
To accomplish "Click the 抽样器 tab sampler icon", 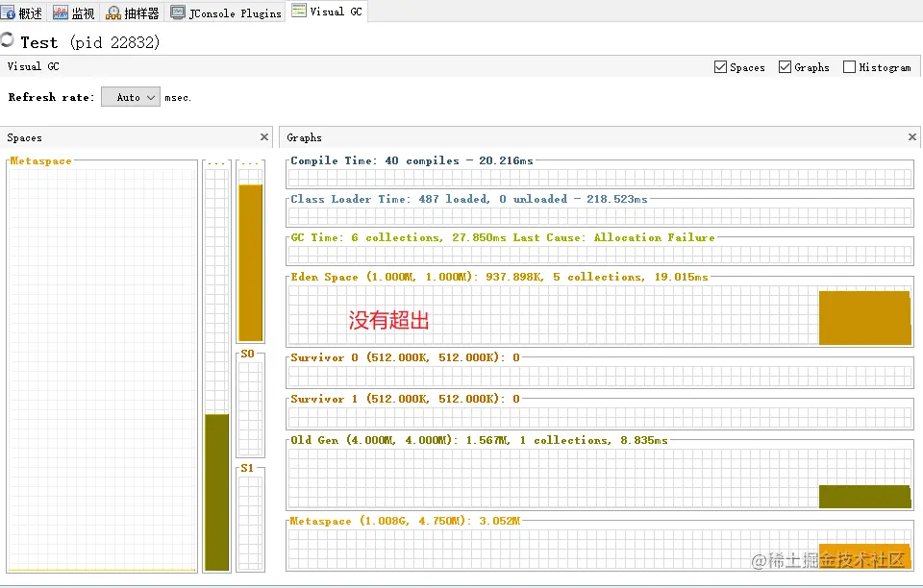I will click(x=113, y=12).
